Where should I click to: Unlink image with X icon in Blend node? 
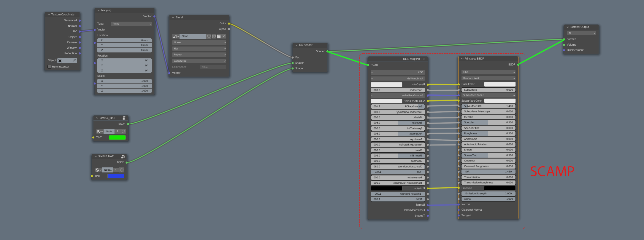click(224, 36)
